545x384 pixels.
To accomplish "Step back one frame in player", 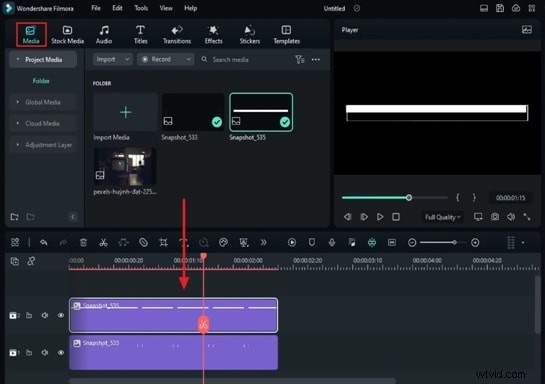I will [x=348, y=217].
